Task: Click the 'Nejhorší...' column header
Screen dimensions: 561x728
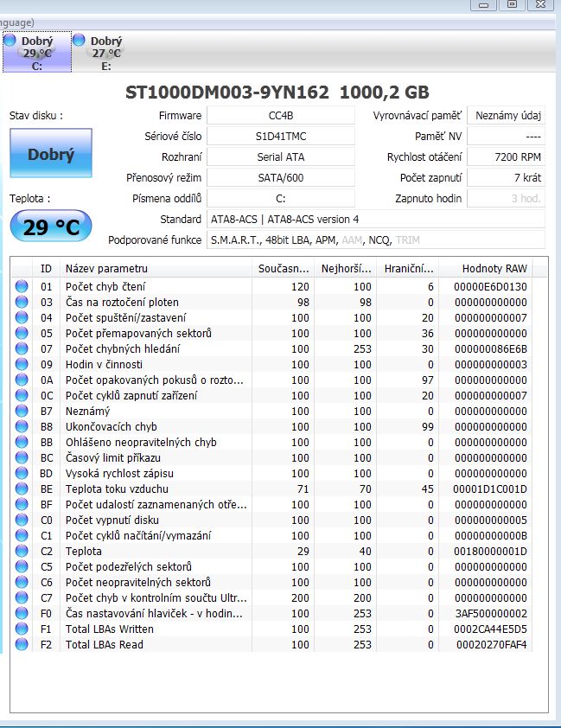Action: (346, 268)
